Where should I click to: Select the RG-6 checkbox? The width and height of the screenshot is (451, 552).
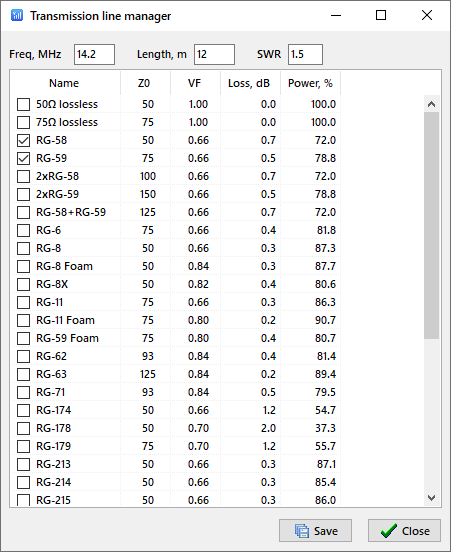pos(24,230)
